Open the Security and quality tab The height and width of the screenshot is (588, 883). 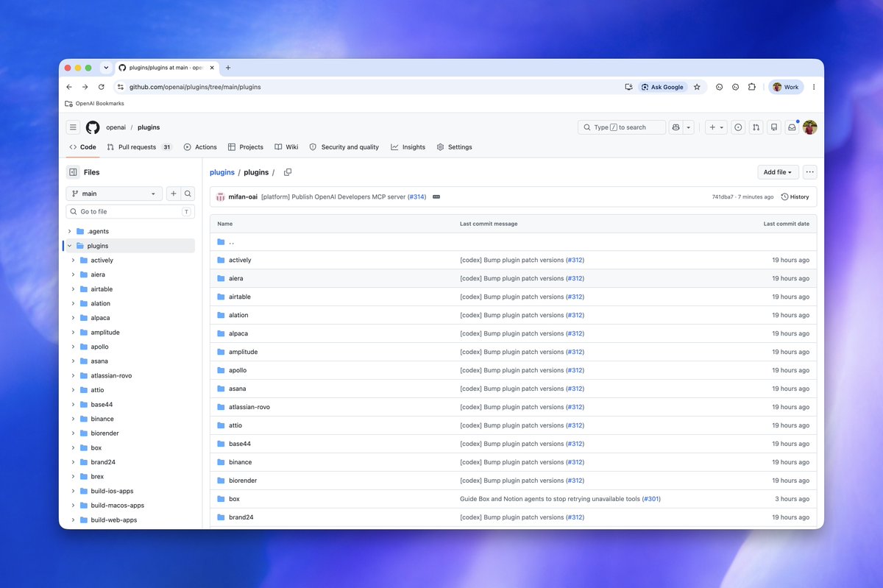(344, 147)
